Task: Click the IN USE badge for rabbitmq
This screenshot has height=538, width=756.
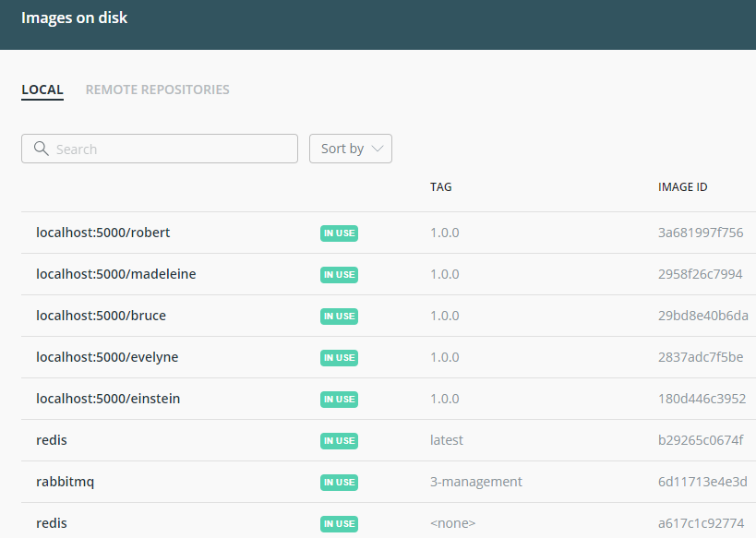Action: 339,483
